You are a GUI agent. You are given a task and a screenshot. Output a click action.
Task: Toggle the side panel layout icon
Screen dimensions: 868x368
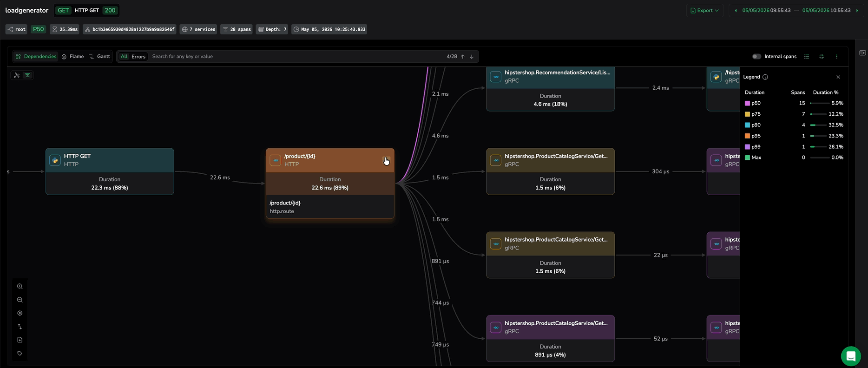(862, 53)
